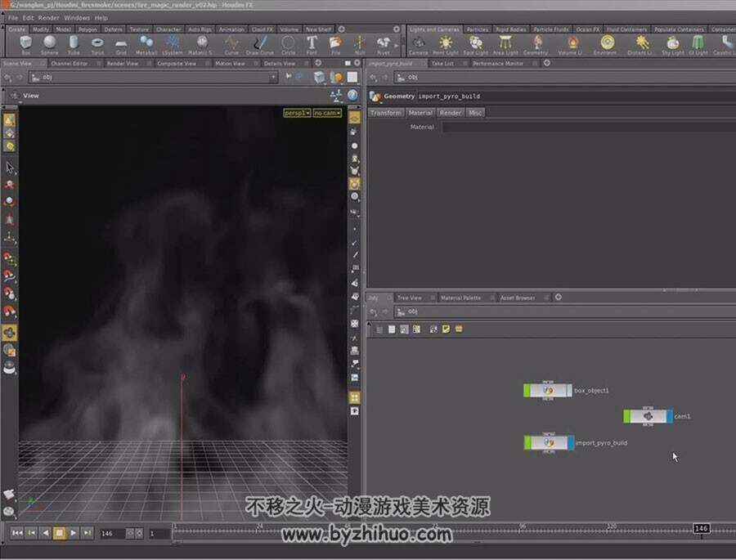The image size is (736, 560).
Task: Add a new shelf tab after New Shelf
Action: (342, 29)
